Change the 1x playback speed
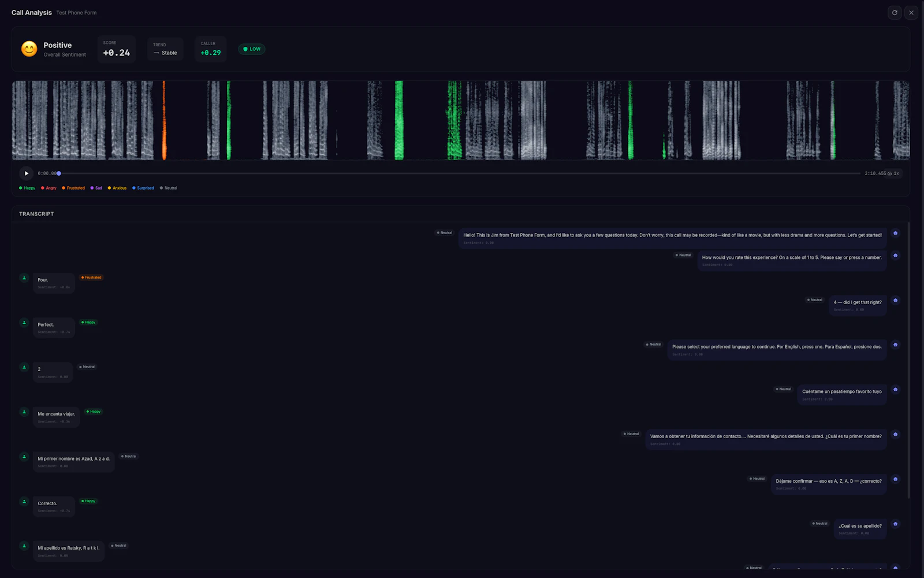 (x=893, y=173)
